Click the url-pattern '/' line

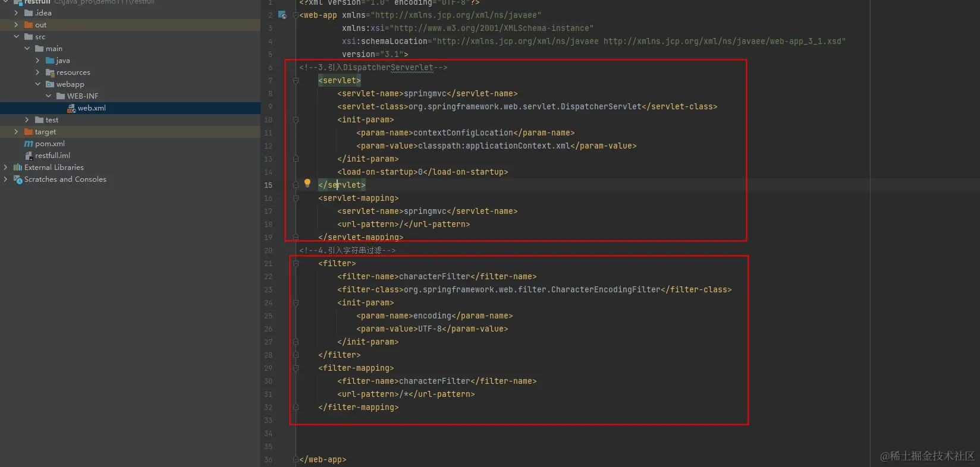403,225
